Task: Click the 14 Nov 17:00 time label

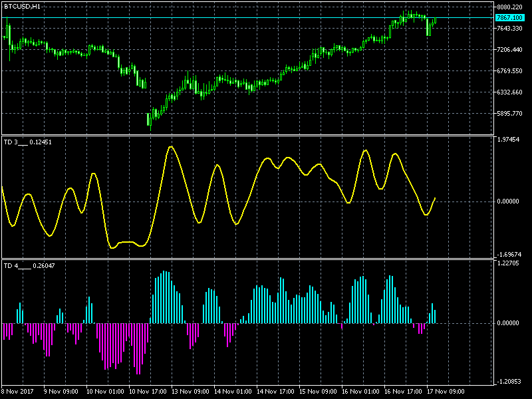Action: click(275, 392)
